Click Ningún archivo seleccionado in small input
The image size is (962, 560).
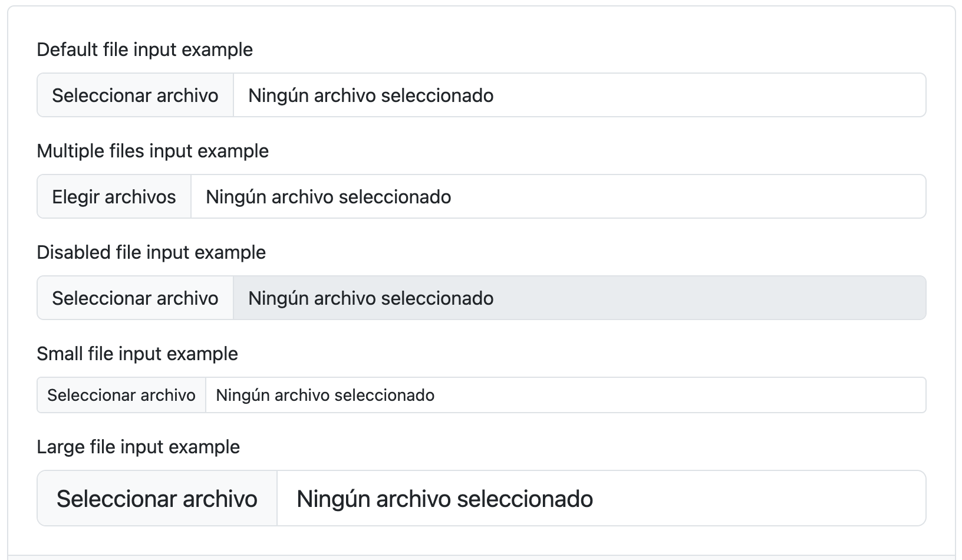[324, 395]
